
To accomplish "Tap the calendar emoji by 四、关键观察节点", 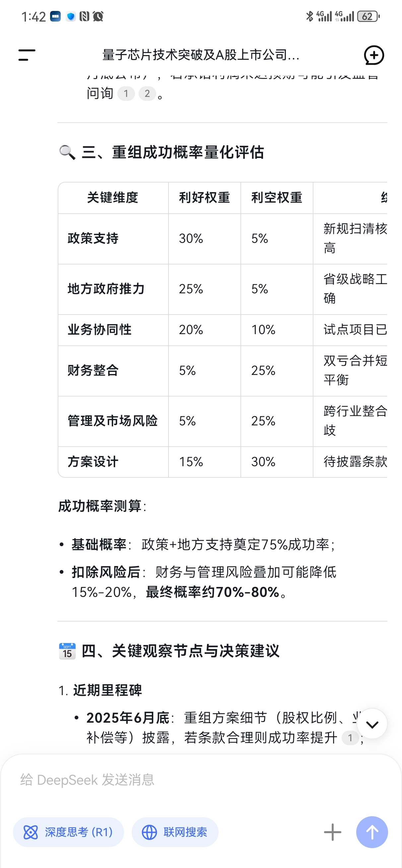I will [x=67, y=651].
